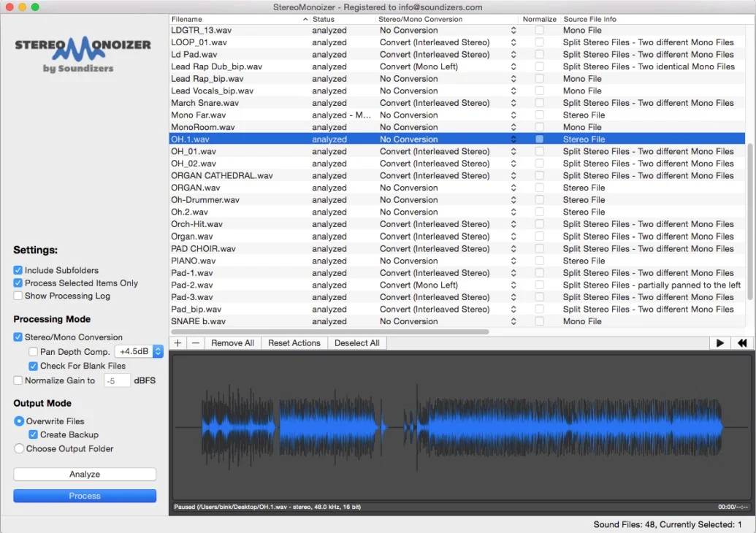Open conversion dropdown for Pad-2.wav
The width and height of the screenshot is (756, 533).
[513, 285]
